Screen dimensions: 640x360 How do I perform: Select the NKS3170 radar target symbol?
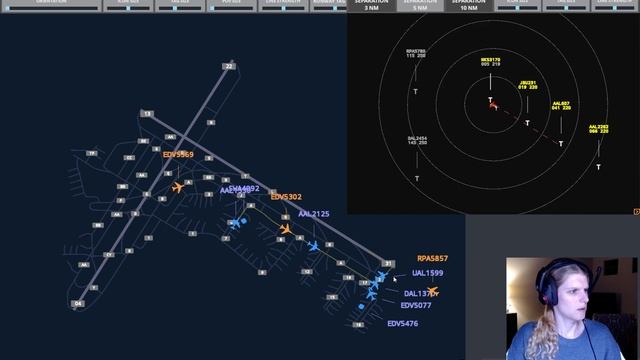pyautogui.click(x=490, y=100)
